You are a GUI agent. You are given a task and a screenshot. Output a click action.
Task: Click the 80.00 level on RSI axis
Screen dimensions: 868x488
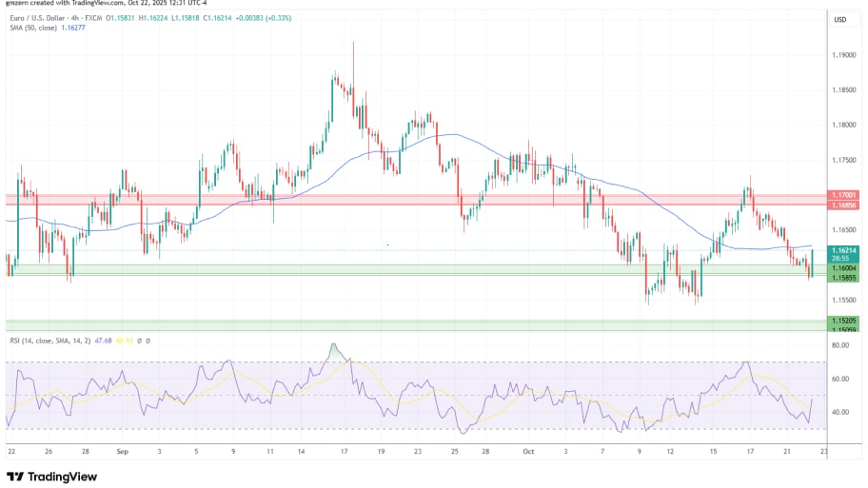(x=838, y=346)
